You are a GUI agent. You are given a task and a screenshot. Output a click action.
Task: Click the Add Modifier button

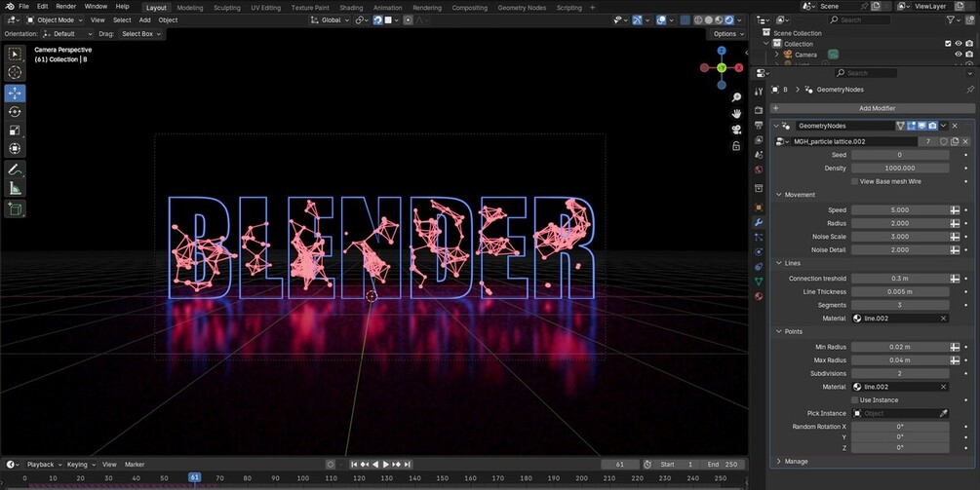[x=873, y=108]
